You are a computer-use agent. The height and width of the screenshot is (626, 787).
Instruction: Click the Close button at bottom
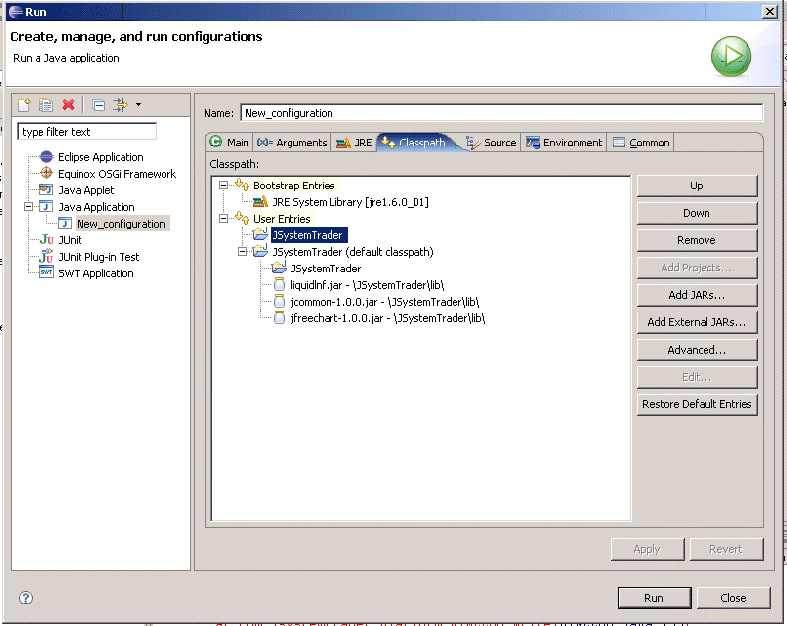[733, 598]
